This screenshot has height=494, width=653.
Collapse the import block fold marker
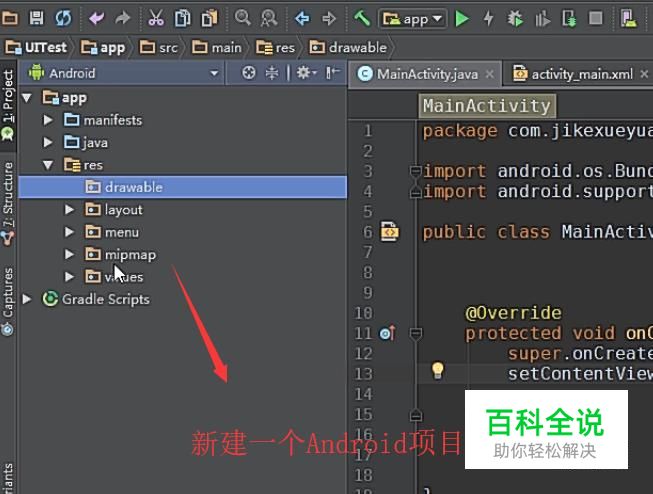[415, 171]
